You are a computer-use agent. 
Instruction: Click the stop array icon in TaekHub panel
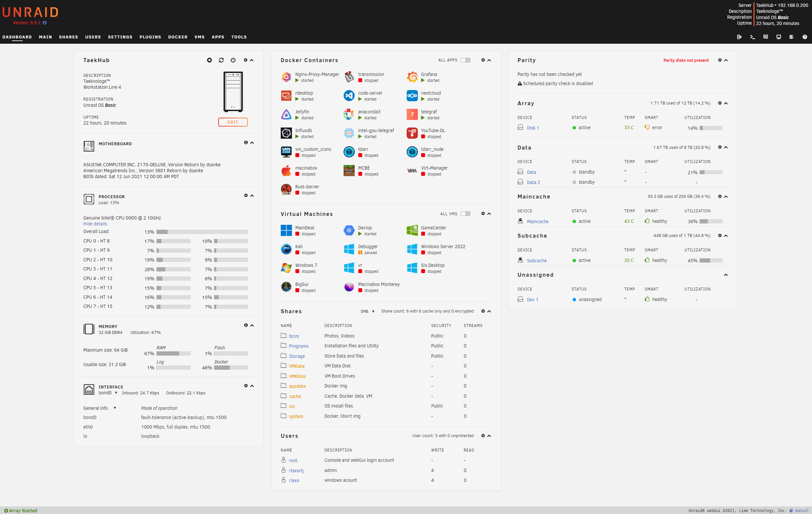pyautogui.click(x=209, y=60)
